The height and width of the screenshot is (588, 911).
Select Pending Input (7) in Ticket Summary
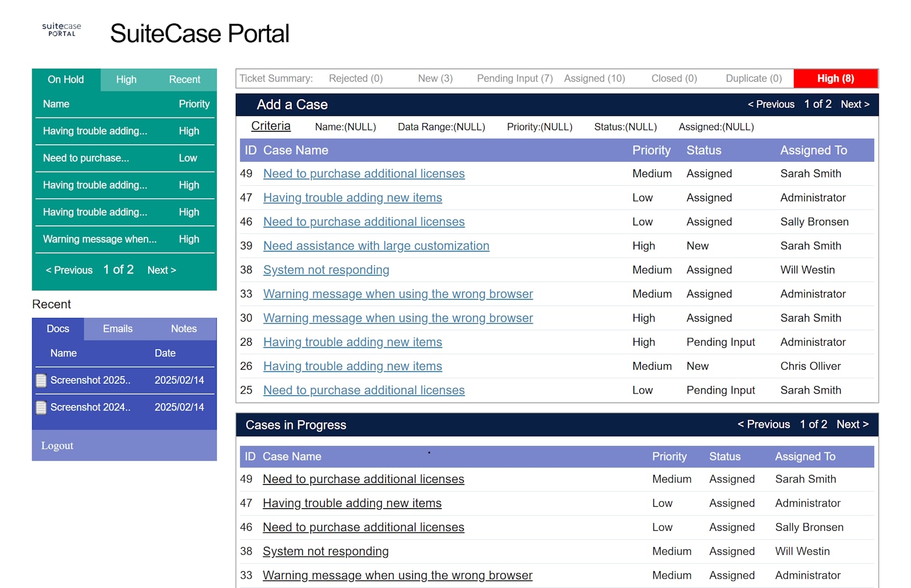513,78
